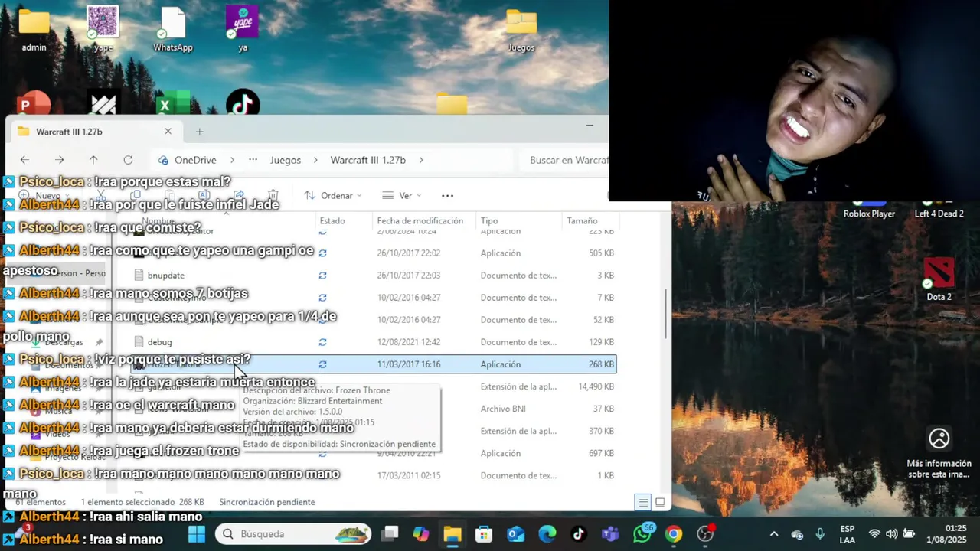
Task: Click the microphone icon in system tray
Action: tap(820, 534)
